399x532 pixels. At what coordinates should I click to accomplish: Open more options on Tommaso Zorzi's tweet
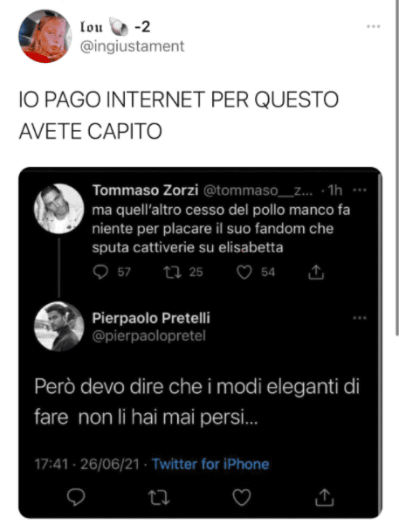pyautogui.click(x=360, y=190)
